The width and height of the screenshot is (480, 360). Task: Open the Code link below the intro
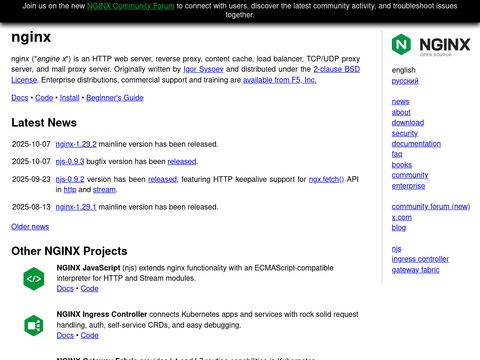(44, 98)
